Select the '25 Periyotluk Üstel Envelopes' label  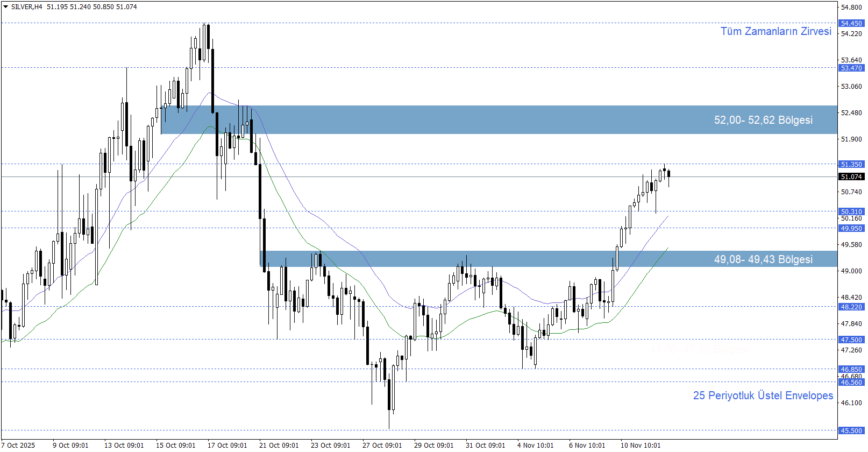tap(763, 395)
